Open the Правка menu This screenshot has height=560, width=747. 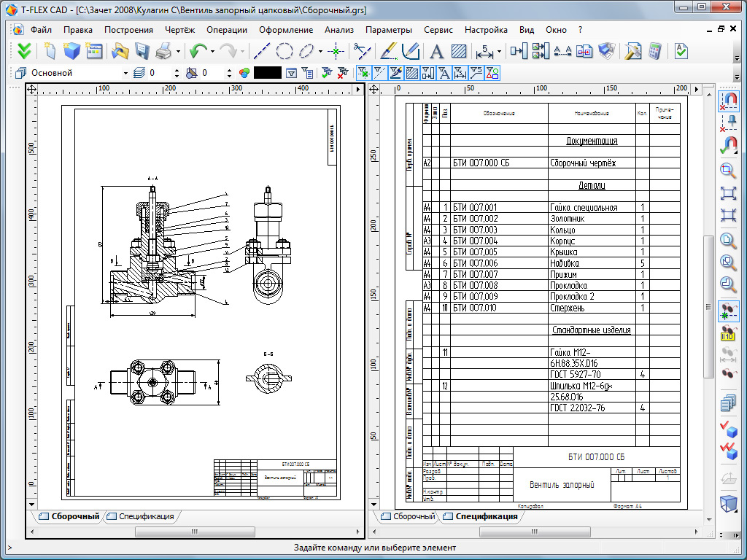[x=78, y=29]
